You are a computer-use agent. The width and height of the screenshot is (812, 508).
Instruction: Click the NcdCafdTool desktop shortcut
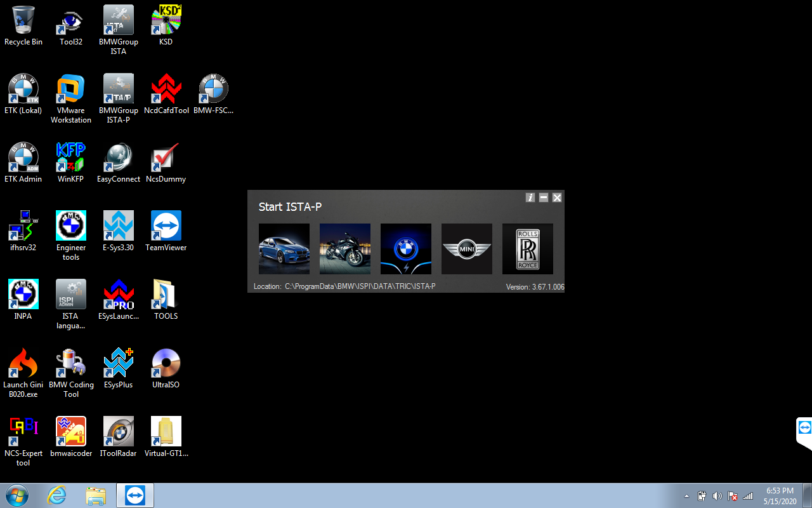click(166, 94)
